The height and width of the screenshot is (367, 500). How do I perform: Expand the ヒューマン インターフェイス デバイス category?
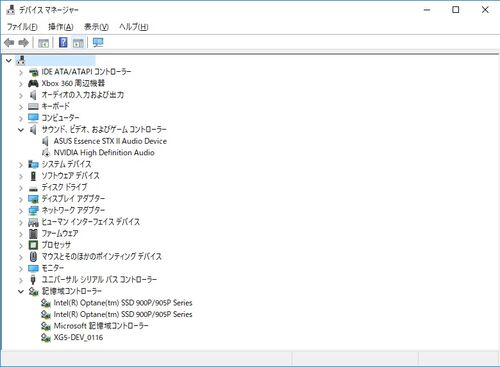21,222
